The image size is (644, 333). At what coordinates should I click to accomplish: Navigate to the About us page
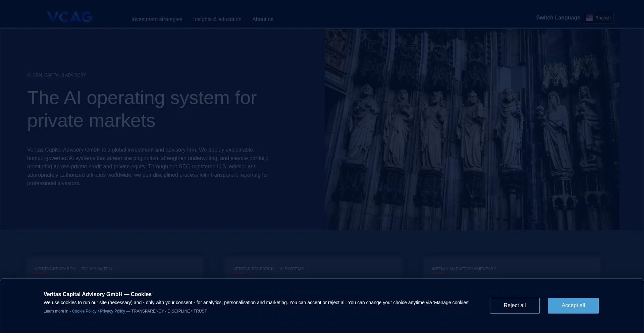(x=263, y=19)
